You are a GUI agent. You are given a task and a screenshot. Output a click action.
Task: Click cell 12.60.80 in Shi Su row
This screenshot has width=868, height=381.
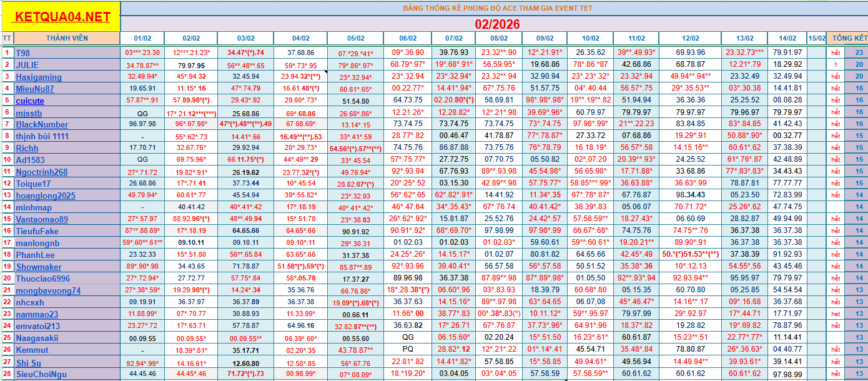pyautogui.click(x=245, y=362)
